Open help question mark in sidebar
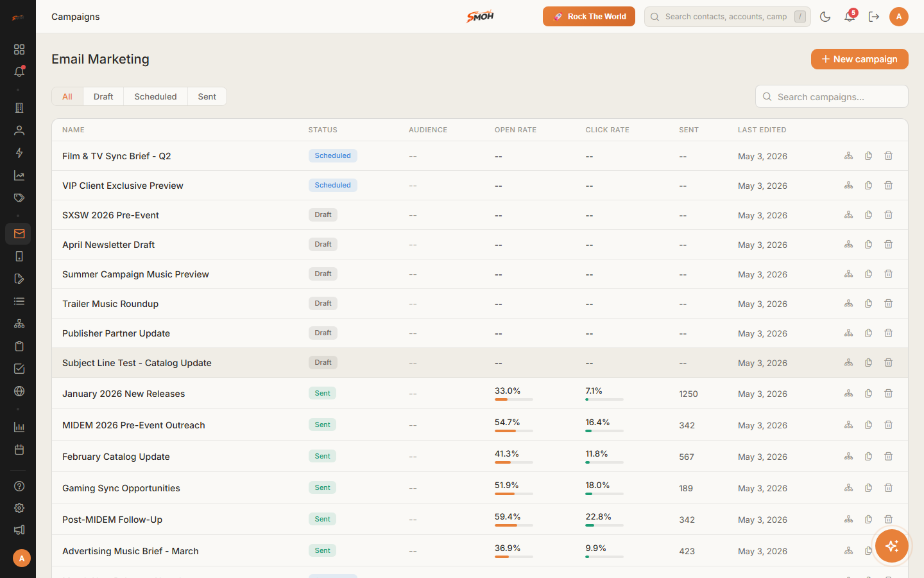 tap(19, 486)
